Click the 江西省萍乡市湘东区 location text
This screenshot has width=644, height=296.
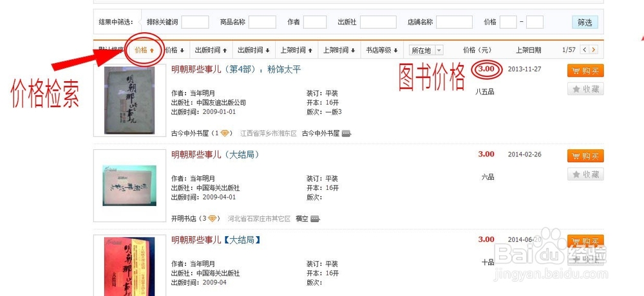pos(268,133)
